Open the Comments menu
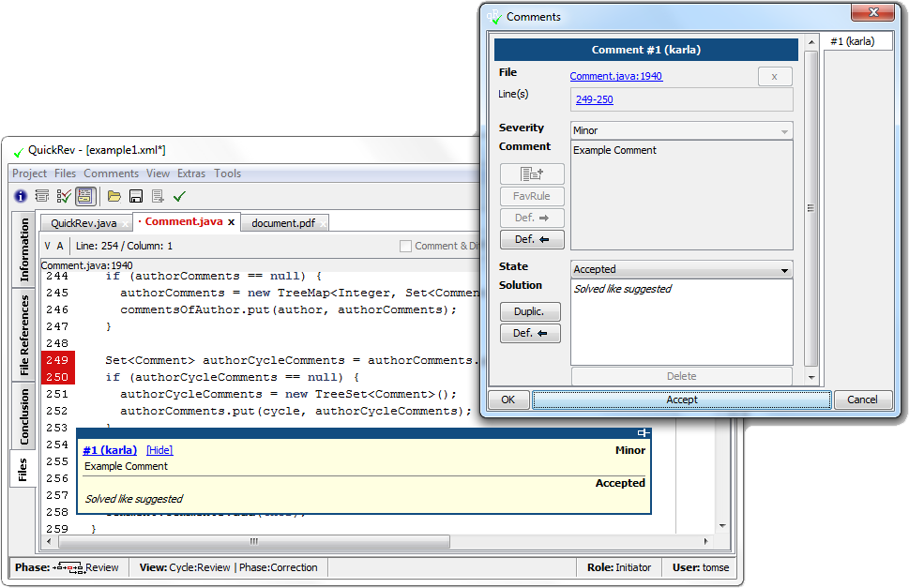This screenshot has height=588, width=909. tap(111, 173)
